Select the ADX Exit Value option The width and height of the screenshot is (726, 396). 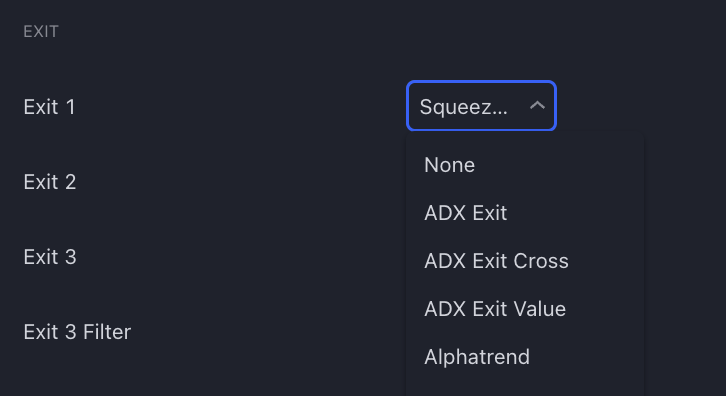point(525,309)
